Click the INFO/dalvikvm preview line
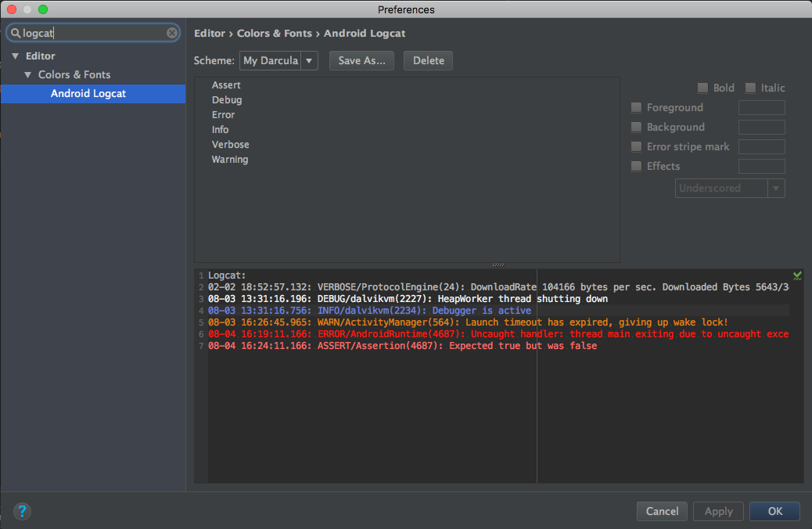 coord(369,311)
